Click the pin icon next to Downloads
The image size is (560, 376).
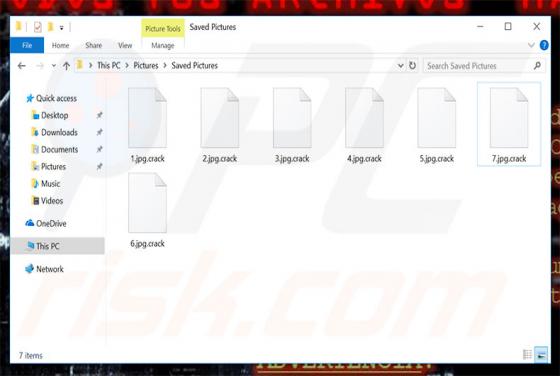[x=99, y=132]
